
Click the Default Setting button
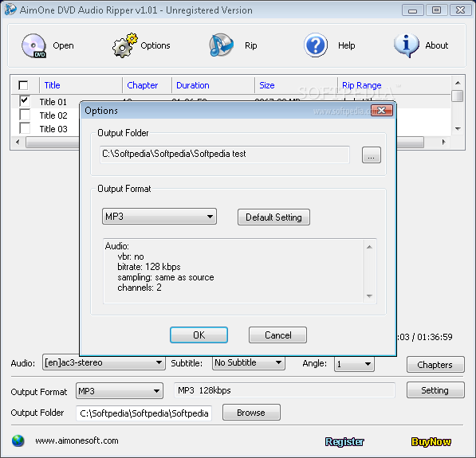click(x=273, y=217)
